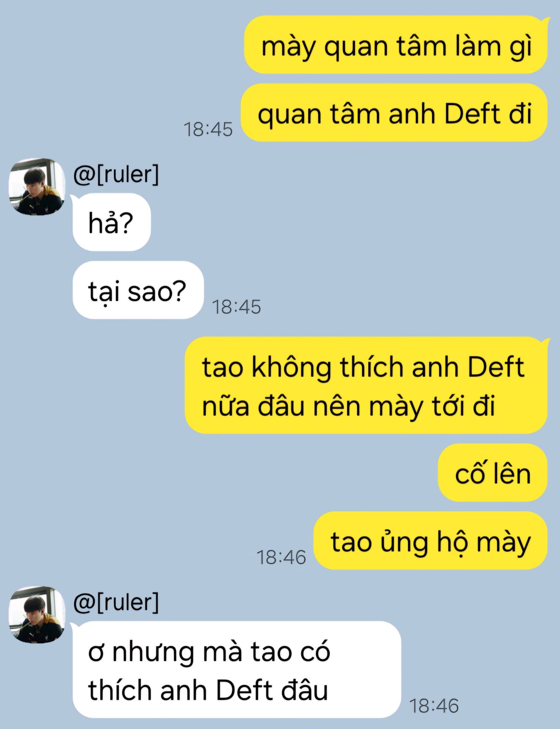This screenshot has width=560, height=729.
Task: Tap the 'tao ủng hộ mày' message
Action: click(431, 541)
